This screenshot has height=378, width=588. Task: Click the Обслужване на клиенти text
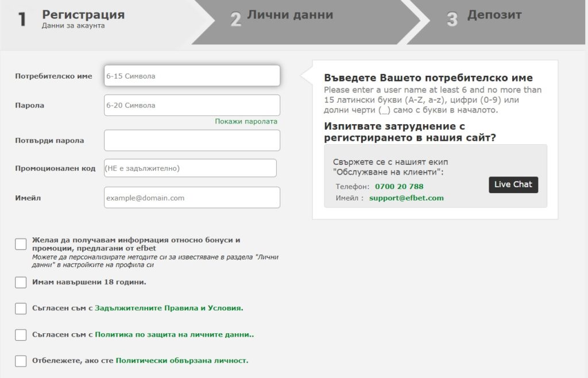click(388, 172)
